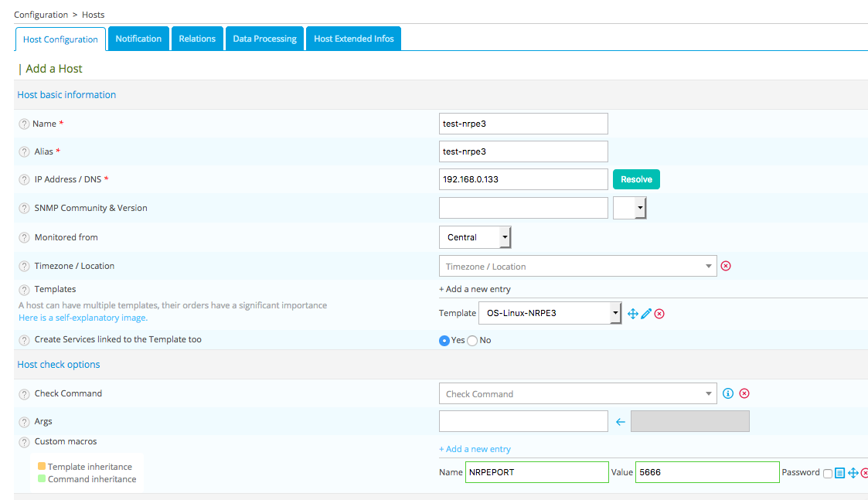
Task: Edit the OS-Linux-NRPE3 template with the pencil icon
Action: click(646, 314)
